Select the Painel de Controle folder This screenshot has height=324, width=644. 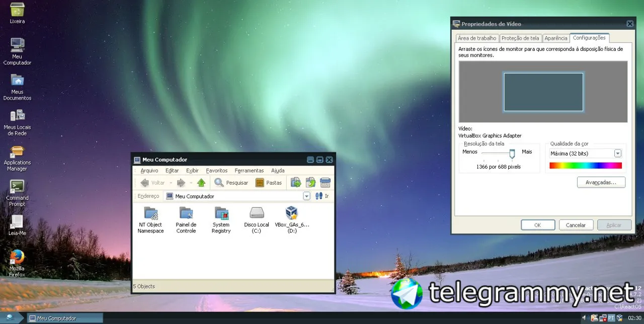click(186, 220)
